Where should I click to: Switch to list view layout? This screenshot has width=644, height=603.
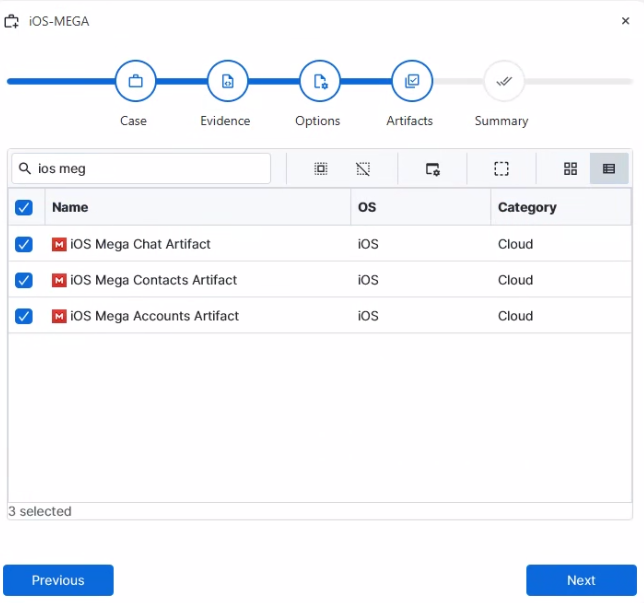(x=609, y=168)
